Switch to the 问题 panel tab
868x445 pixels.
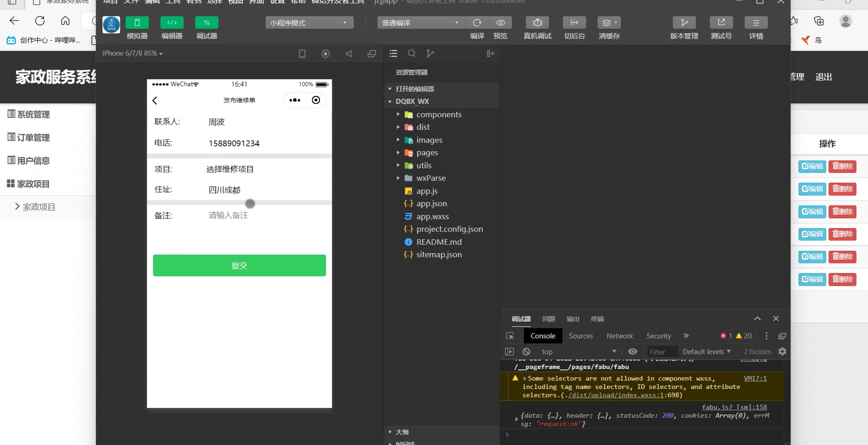tap(549, 319)
